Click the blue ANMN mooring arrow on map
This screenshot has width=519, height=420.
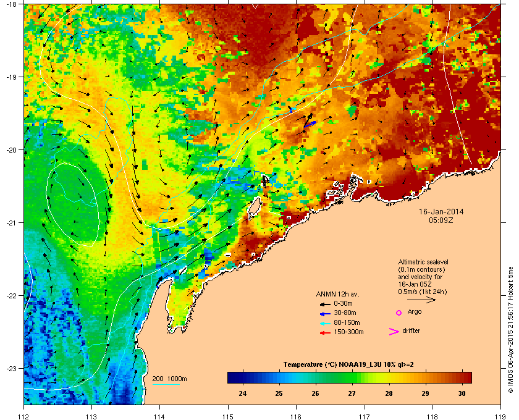(x=310, y=124)
